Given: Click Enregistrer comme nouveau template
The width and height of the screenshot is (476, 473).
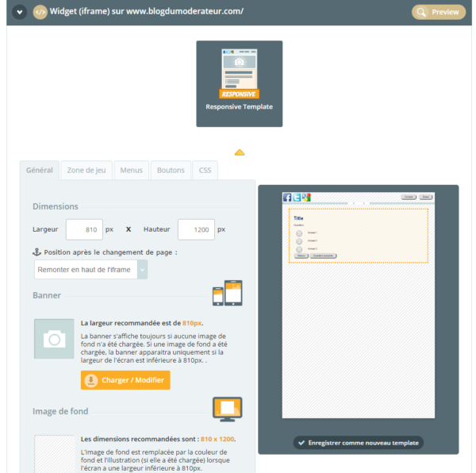Looking at the screenshot, I should [358, 443].
